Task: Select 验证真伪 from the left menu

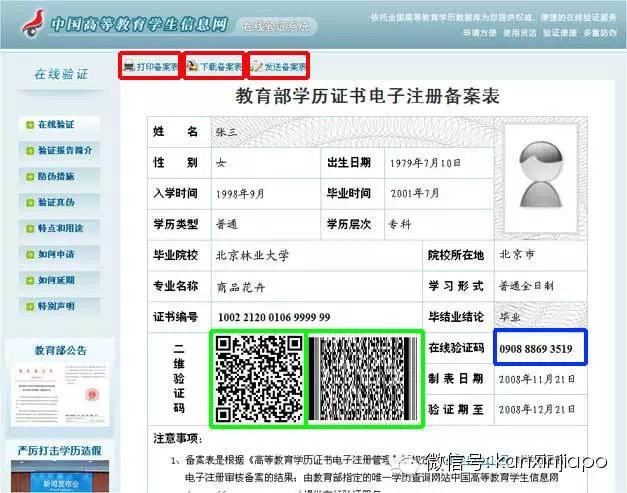Action: click(x=58, y=203)
